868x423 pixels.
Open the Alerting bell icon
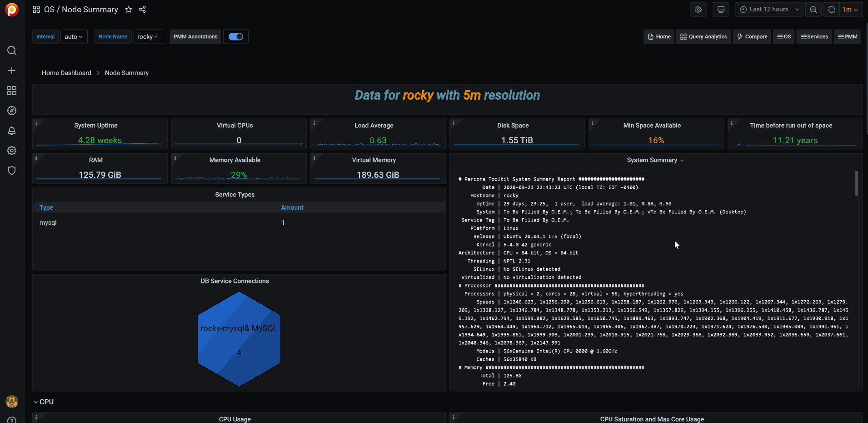11,131
